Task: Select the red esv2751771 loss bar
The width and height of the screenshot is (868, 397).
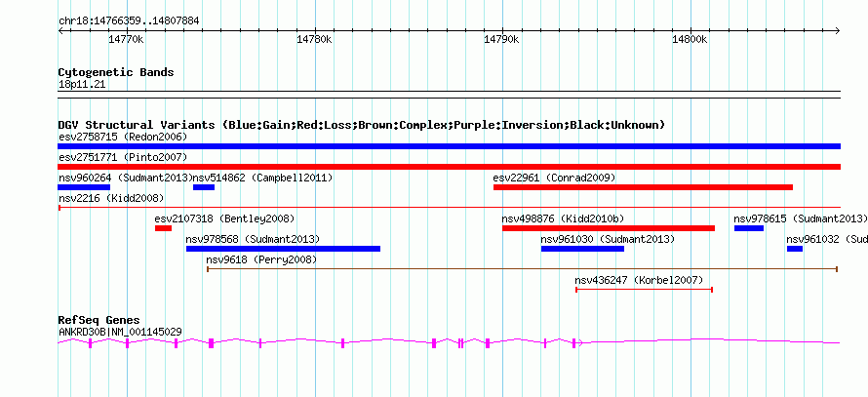Action: [449, 167]
